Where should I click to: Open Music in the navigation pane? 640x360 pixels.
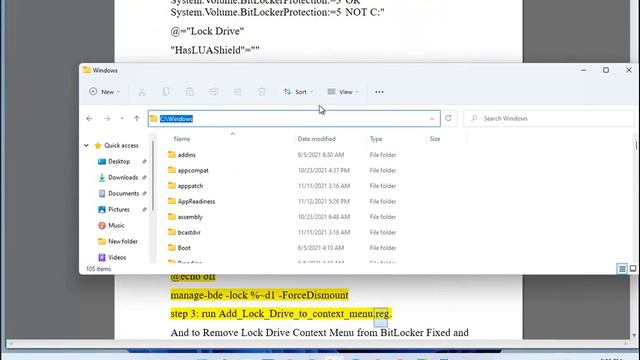pos(116,225)
